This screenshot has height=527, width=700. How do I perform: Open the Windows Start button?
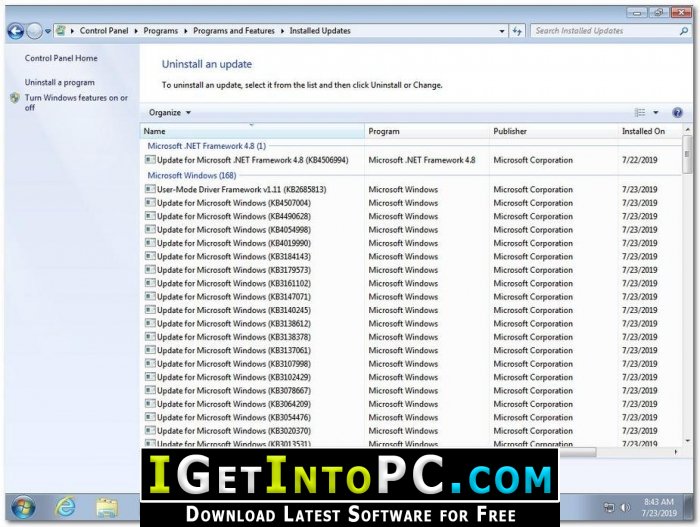[23, 507]
